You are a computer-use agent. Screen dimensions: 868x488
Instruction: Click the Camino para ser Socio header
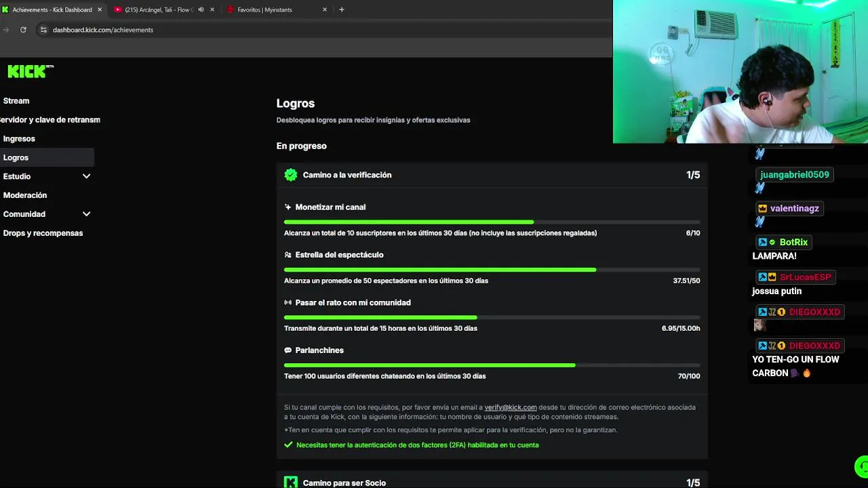492,481
